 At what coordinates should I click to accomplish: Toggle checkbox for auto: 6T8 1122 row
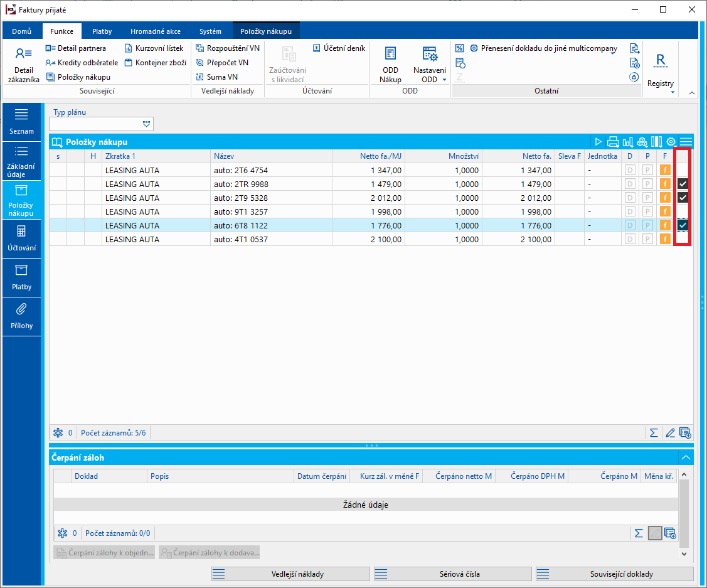pyautogui.click(x=683, y=225)
